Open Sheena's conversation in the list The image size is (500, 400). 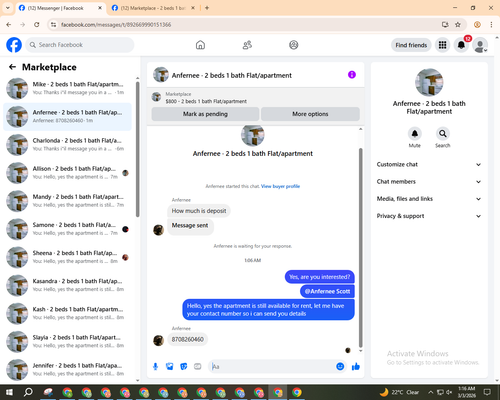click(67, 257)
